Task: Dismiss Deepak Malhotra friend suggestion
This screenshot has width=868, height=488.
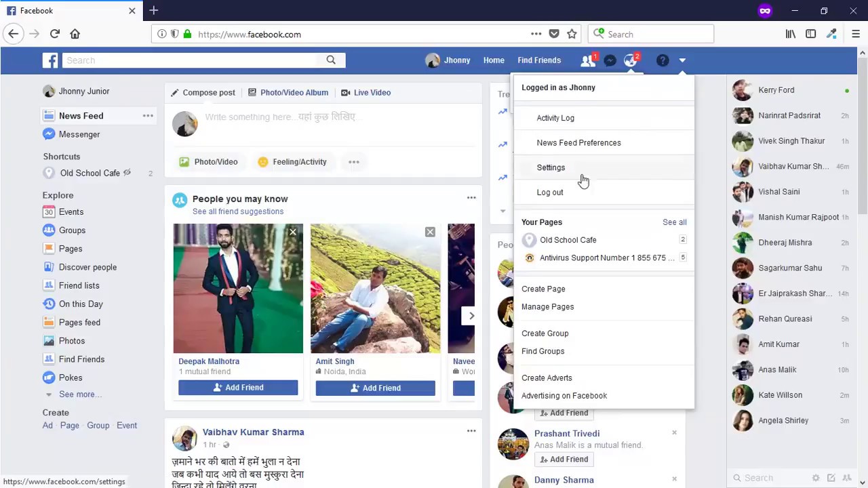Action: point(293,232)
